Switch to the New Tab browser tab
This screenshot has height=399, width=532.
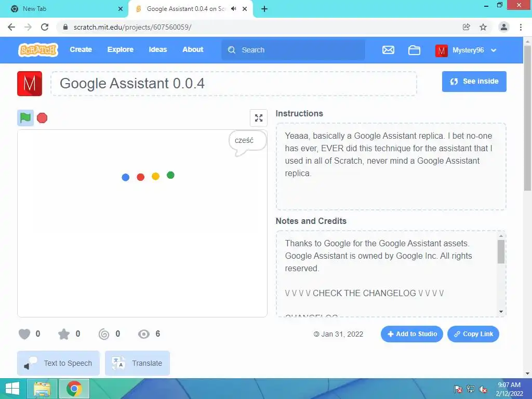[x=64, y=9]
